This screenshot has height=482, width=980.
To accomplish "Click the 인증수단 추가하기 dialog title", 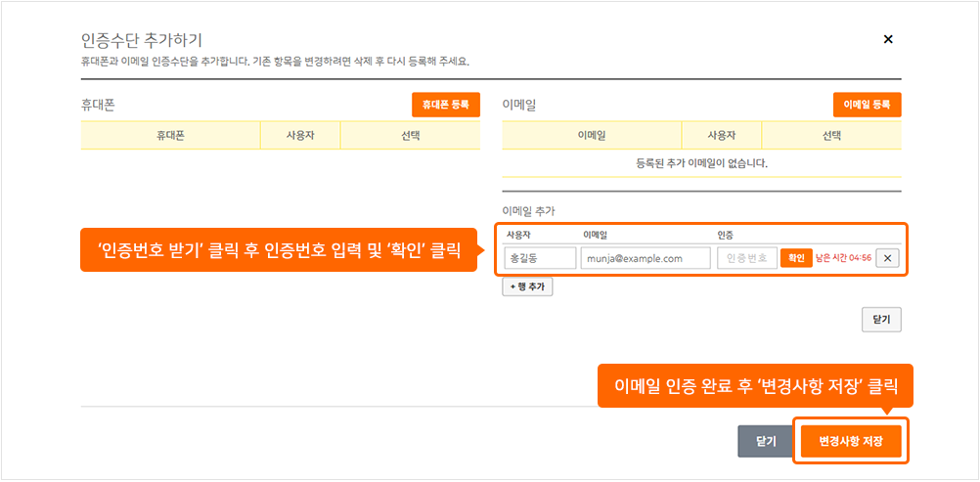I will (141, 40).
